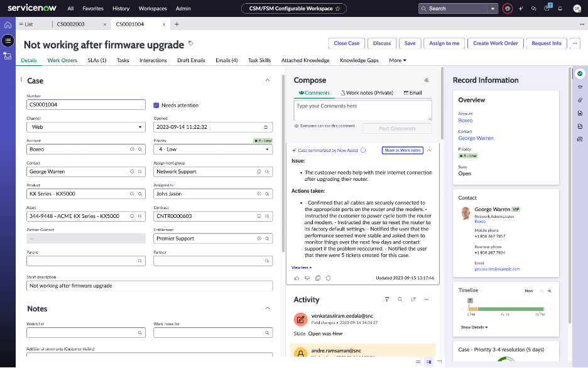Toggle the Needs attention checkbox
The width and height of the screenshot is (588, 368).
tap(157, 105)
